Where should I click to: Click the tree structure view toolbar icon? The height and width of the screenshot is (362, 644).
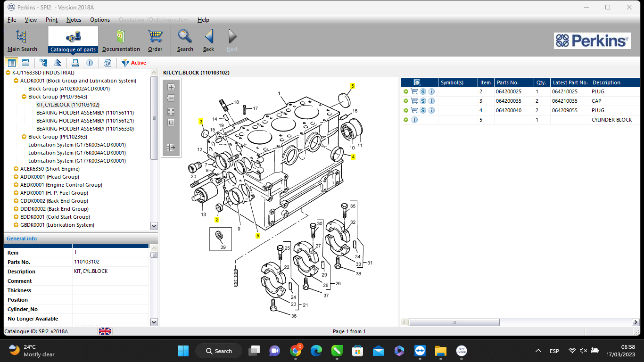click(43, 62)
